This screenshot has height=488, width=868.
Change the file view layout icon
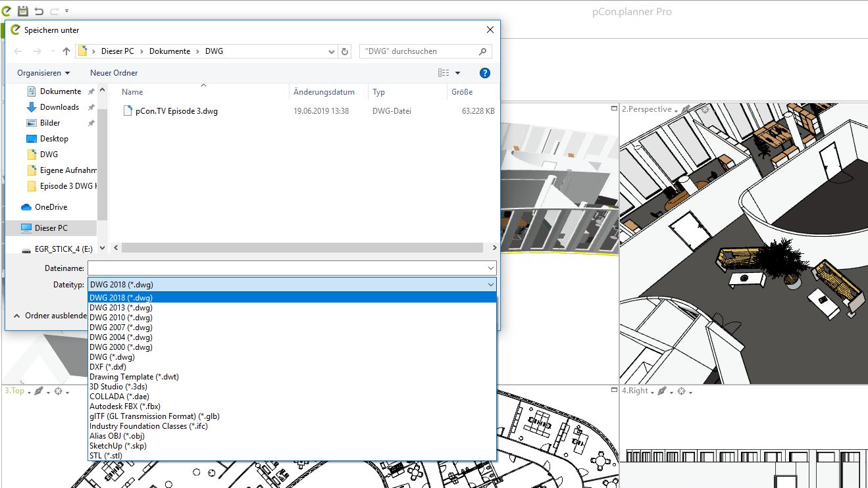click(x=444, y=73)
